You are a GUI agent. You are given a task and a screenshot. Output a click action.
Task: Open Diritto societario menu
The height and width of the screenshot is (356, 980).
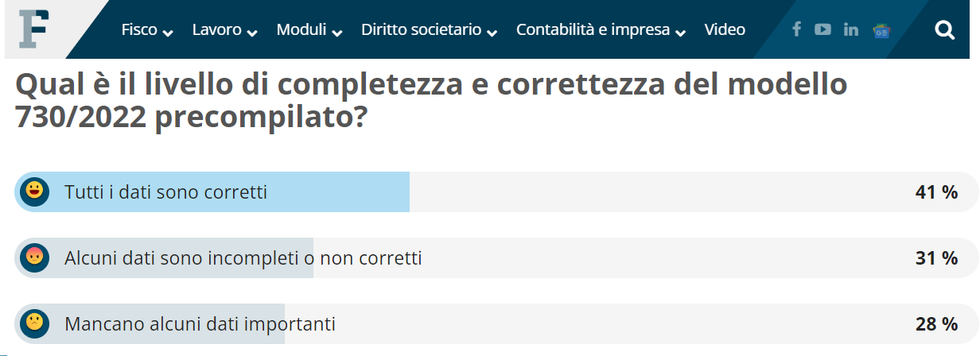point(430,30)
